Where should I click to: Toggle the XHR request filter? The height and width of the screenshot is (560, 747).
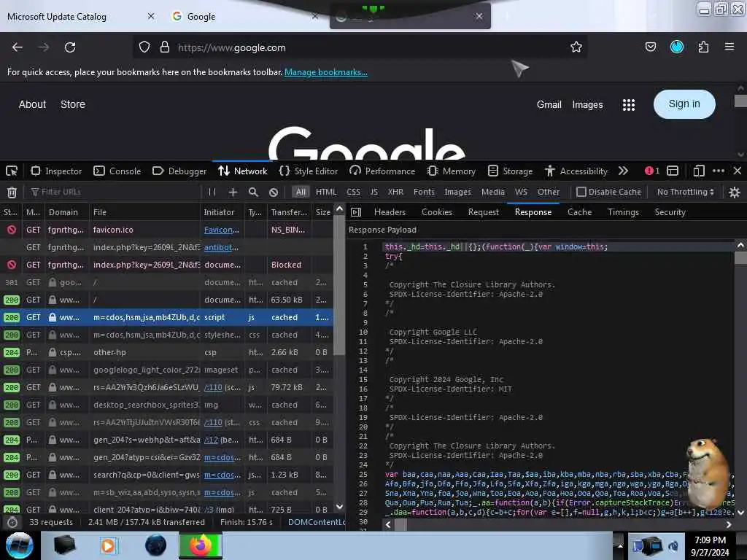(395, 192)
